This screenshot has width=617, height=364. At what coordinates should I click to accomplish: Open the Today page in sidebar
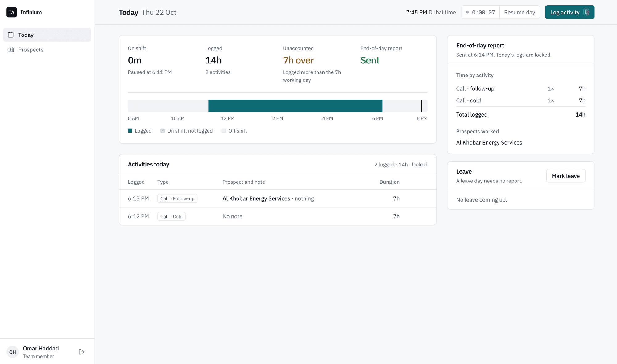coord(47,35)
